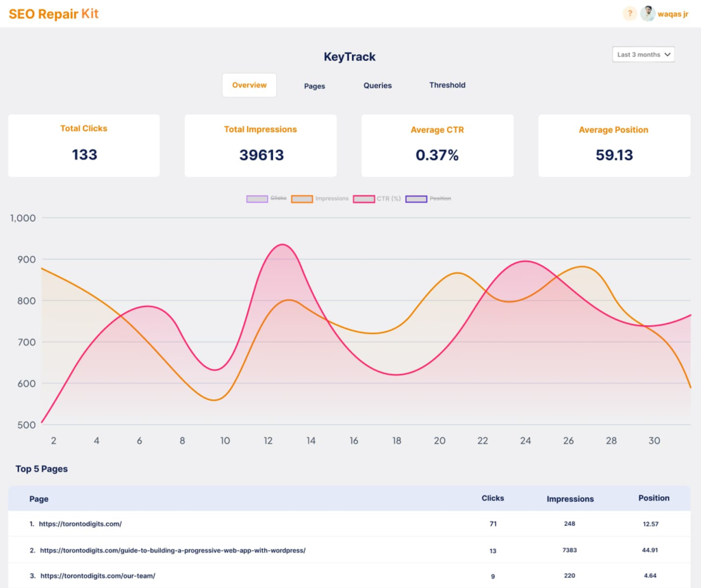Toggle the CTR (%) series in legend
701x588 pixels.
(x=377, y=199)
